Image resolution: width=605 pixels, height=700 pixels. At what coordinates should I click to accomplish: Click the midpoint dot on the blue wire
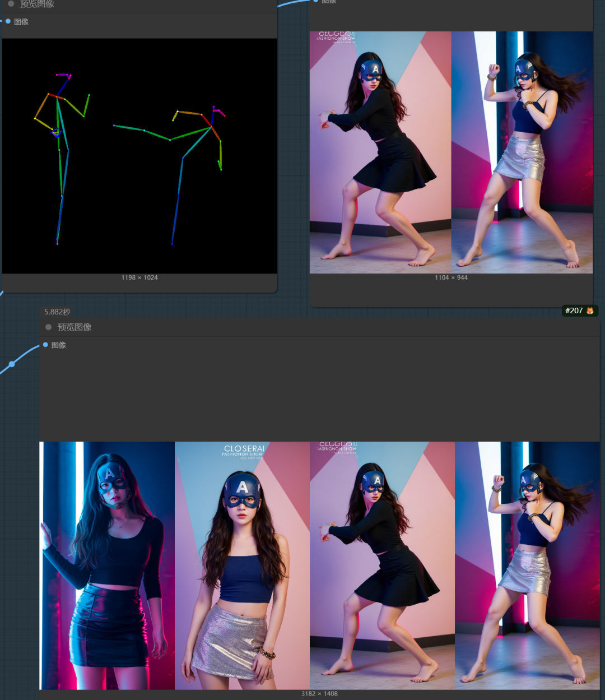click(12, 364)
